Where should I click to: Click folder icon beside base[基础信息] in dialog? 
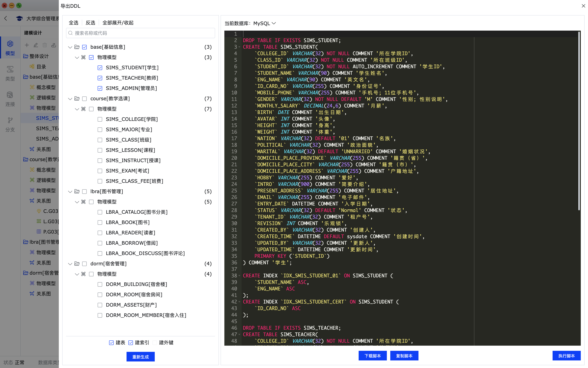click(77, 47)
